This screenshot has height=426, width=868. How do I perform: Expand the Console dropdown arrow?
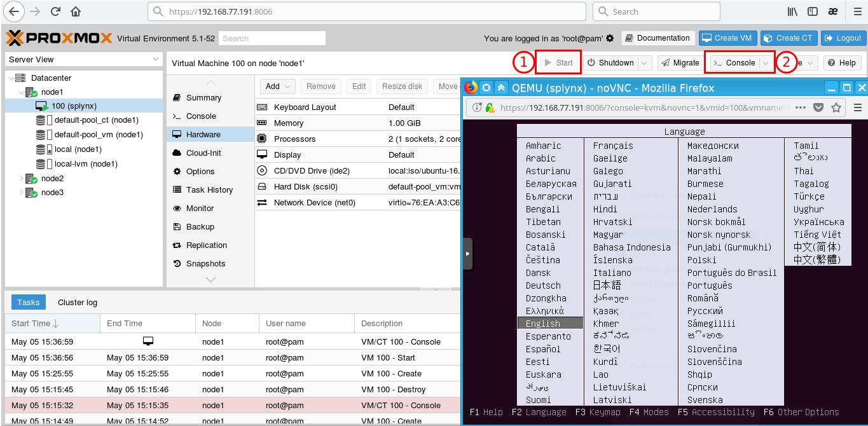(766, 63)
